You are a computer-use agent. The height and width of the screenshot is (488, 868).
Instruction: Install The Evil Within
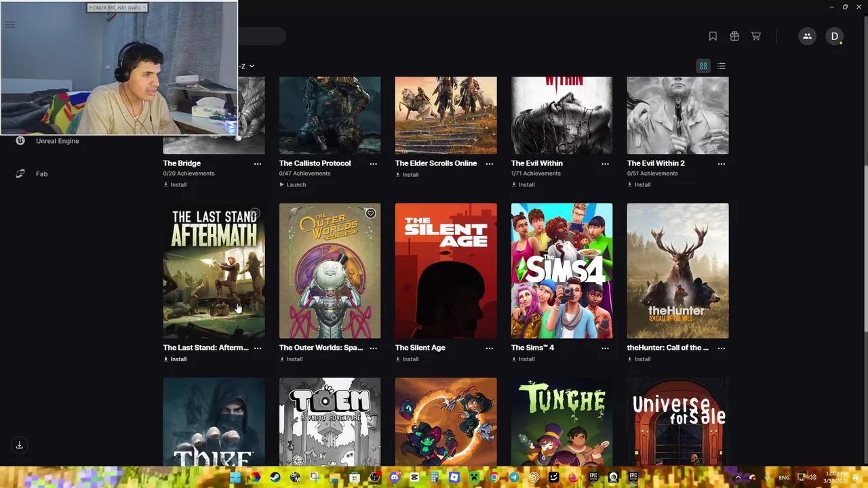(x=523, y=184)
